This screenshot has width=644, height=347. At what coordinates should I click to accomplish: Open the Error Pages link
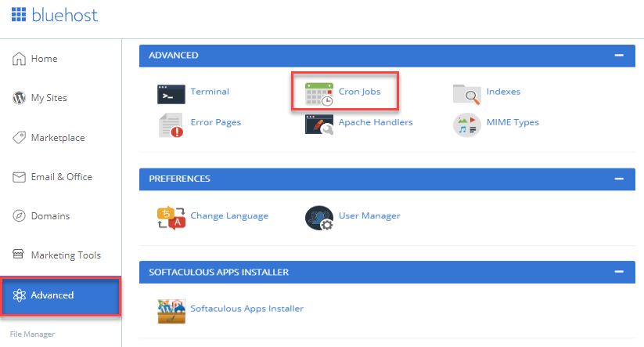point(216,122)
